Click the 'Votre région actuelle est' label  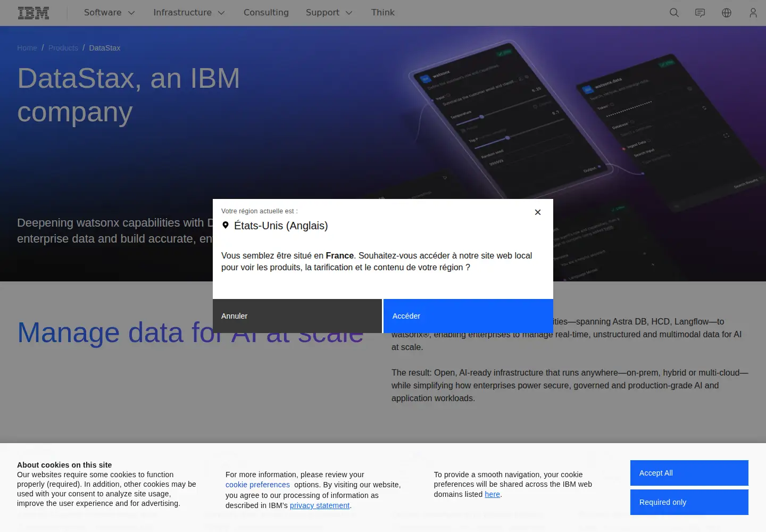(x=260, y=211)
